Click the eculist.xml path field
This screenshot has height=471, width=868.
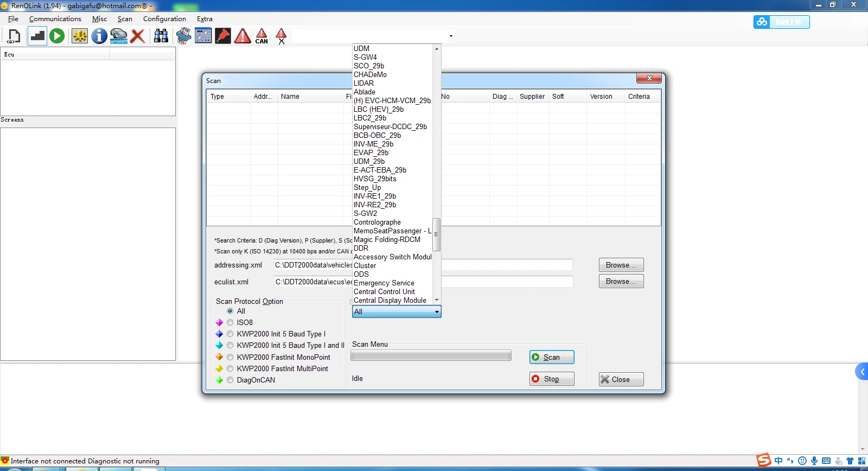coord(423,282)
